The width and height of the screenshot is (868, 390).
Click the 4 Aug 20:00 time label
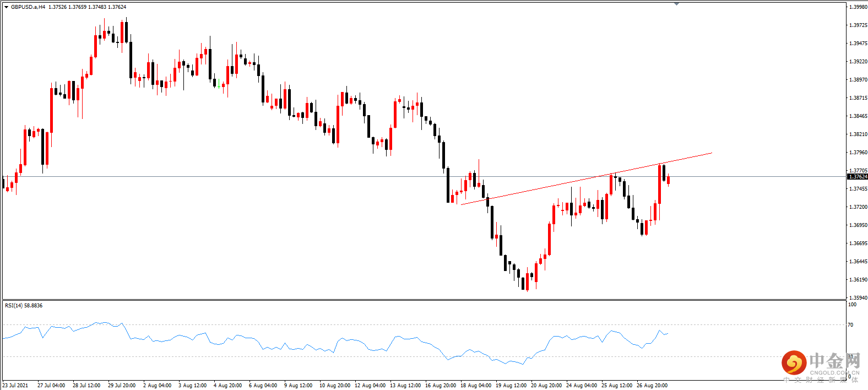tap(227, 386)
